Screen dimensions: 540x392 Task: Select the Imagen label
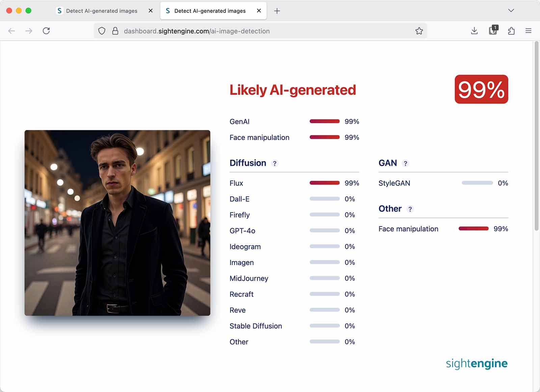[242, 262]
